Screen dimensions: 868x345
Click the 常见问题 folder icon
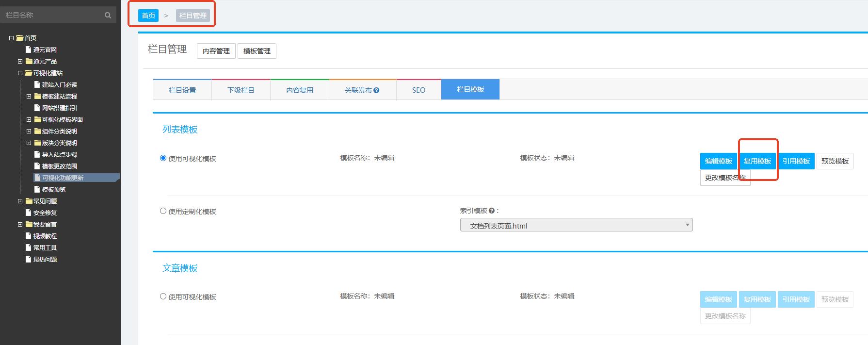(29, 201)
